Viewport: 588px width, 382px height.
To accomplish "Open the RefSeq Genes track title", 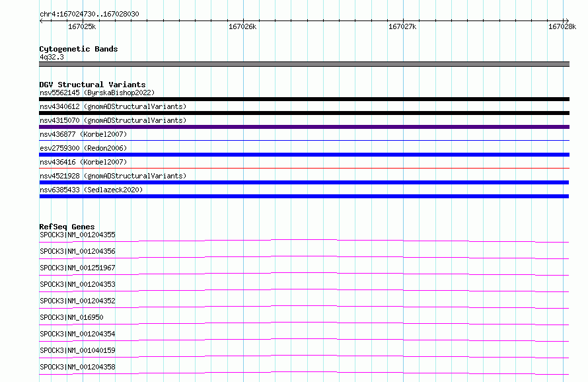I will click(x=67, y=227).
